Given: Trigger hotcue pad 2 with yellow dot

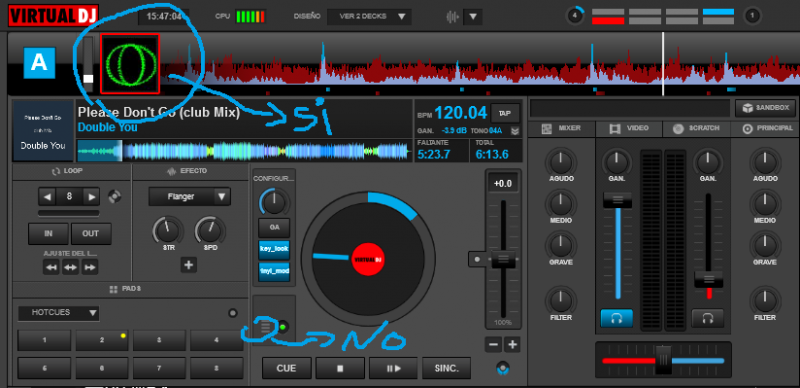Looking at the screenshot, I should pyautogui.click(x=102, y=340).
